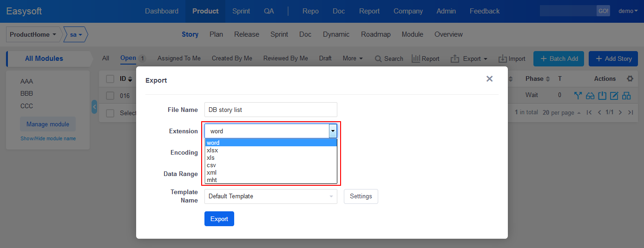Click the edit pencil icon for story 016
Viewport: 644px width, 248px height.
(x=614, y=96)
